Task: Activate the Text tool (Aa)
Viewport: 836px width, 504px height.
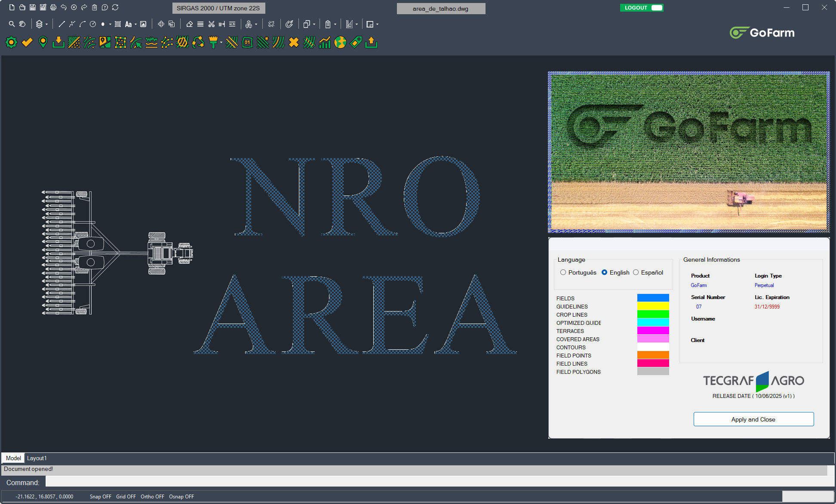Action: click(129, 24)
